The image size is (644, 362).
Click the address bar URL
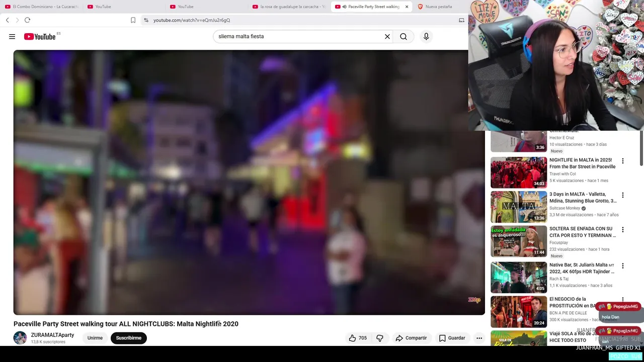click(x=192, y=20)
